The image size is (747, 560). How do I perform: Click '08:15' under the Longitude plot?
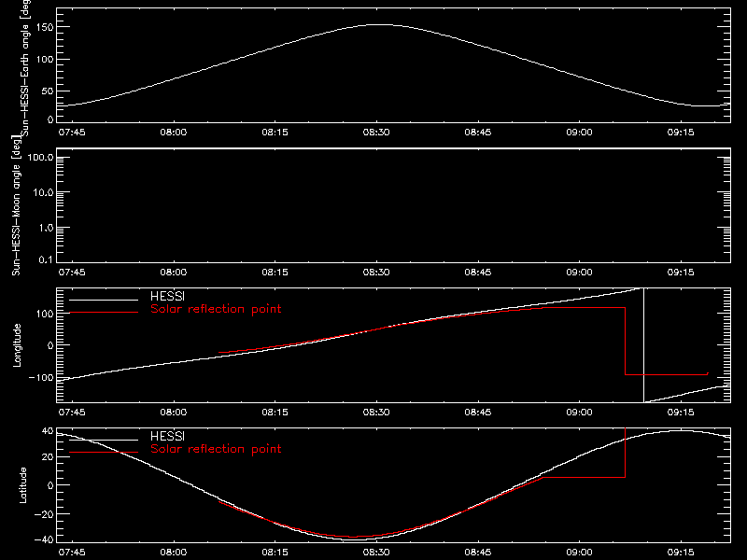pos(275,413)
